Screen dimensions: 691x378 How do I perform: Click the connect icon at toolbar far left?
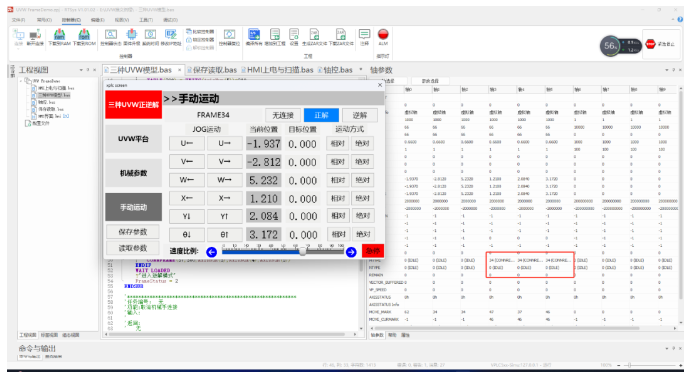pos(19,35)
